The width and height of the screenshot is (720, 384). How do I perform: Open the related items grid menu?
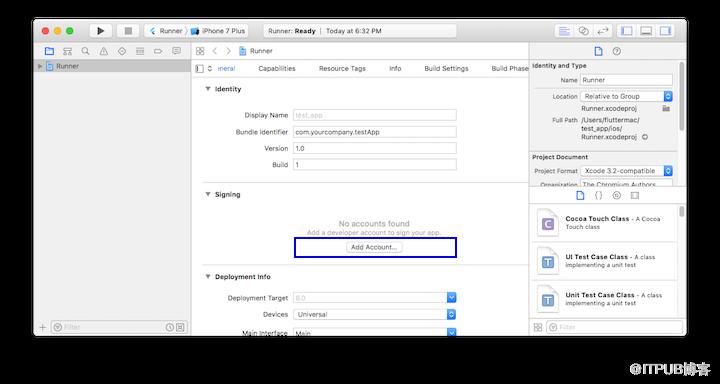tap(200, 51)
